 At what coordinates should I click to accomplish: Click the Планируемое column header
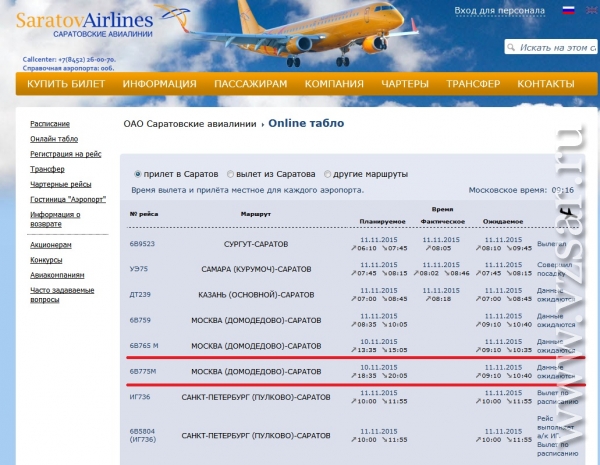click(x=382, y=222)
